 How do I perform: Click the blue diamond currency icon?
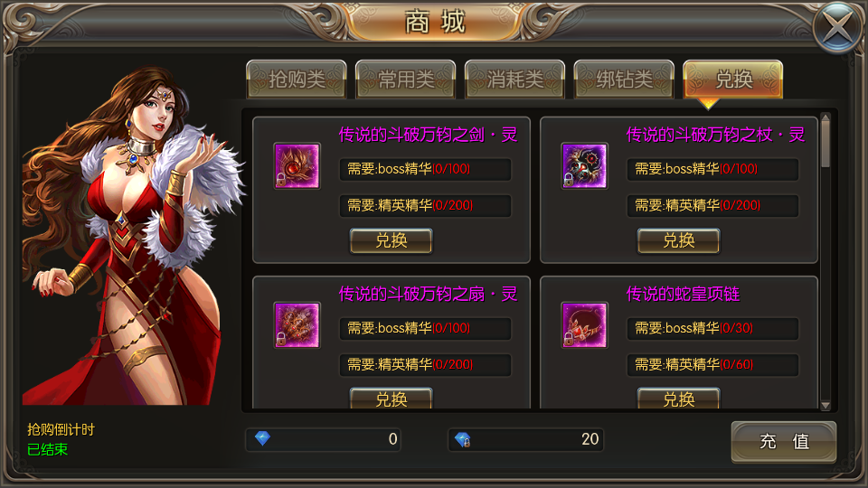tap(262, 439)
